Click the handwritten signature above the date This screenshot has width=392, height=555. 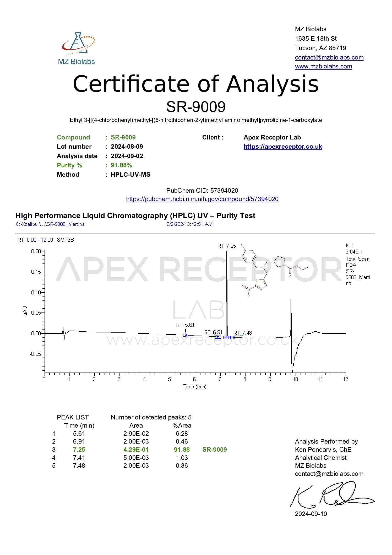[x=332, y=495]
